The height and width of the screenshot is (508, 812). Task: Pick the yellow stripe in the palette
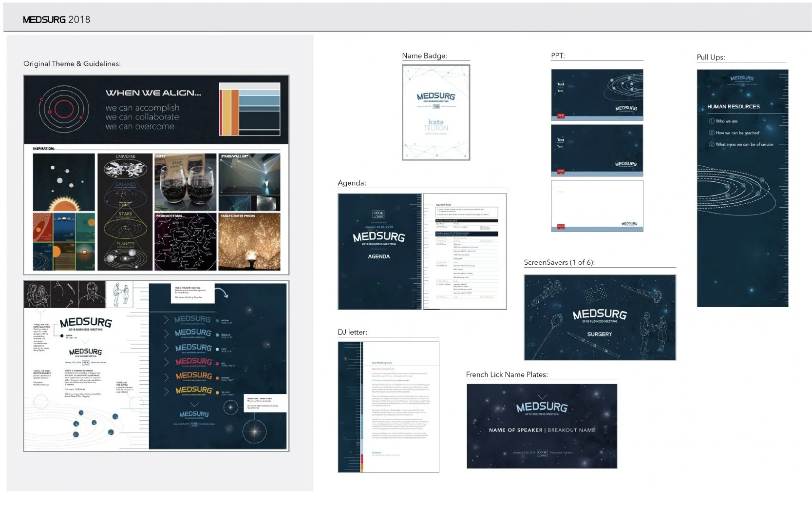(226, 113)
